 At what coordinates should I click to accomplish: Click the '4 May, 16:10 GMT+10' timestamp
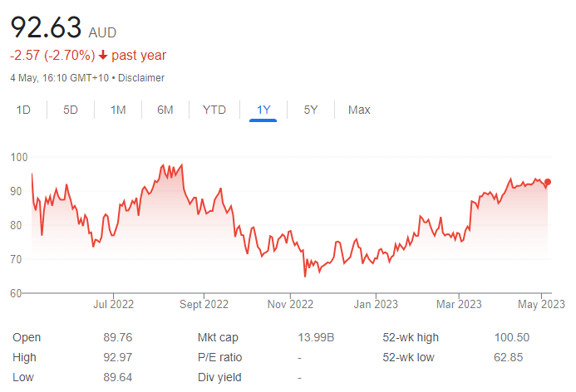coord(60,78)
